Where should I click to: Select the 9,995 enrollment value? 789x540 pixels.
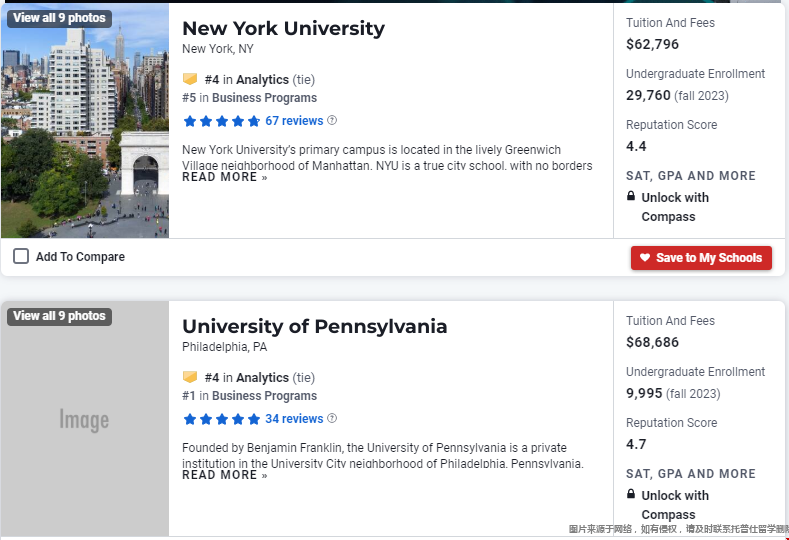pos(644,393)
